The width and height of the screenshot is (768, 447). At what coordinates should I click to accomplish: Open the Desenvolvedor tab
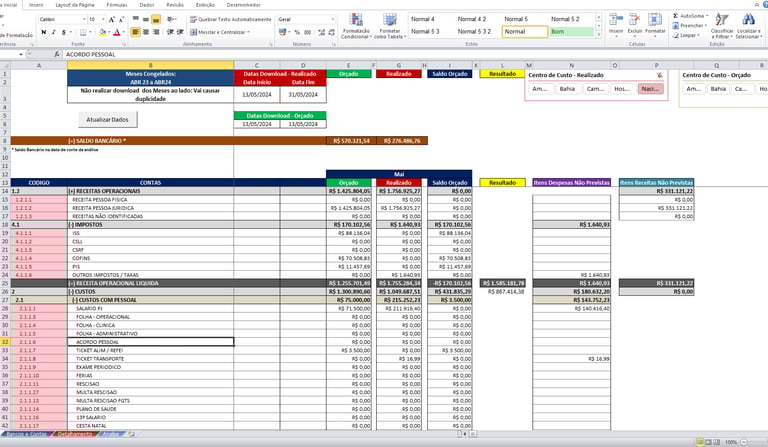click(x=243, y=5)
